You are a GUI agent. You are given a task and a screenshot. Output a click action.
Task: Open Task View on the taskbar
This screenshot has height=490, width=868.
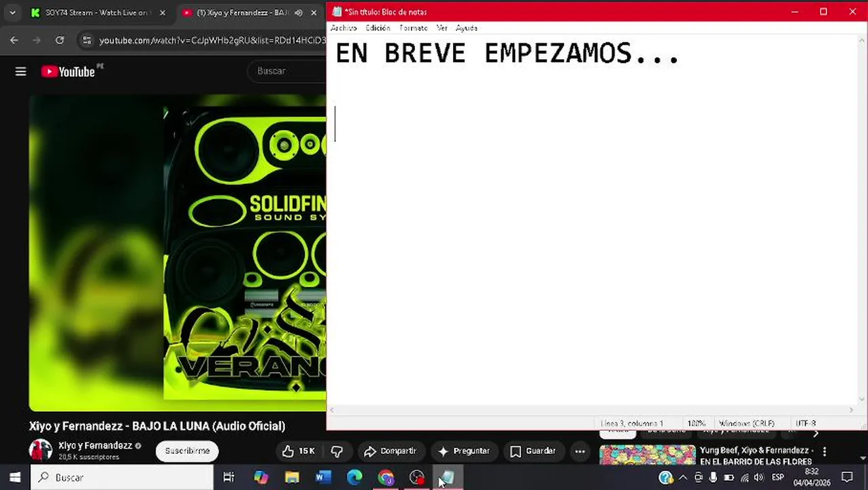click(229, 477)
